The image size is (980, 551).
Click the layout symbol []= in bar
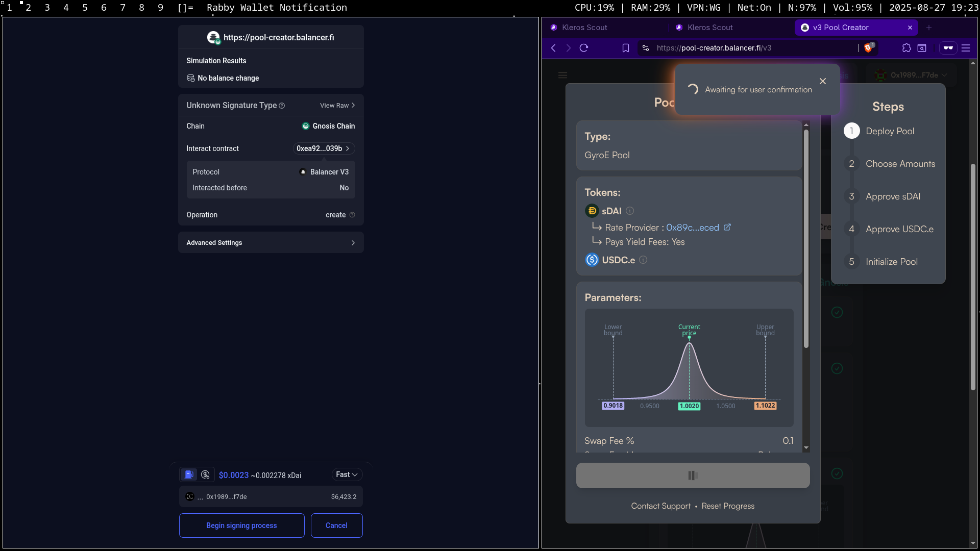coord(185,8)
